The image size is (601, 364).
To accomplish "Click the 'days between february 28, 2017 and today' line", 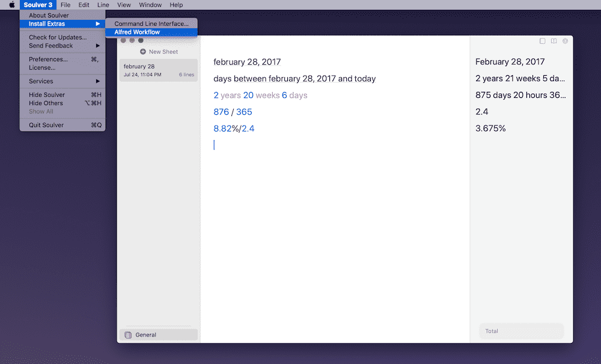I will [294, 79].
